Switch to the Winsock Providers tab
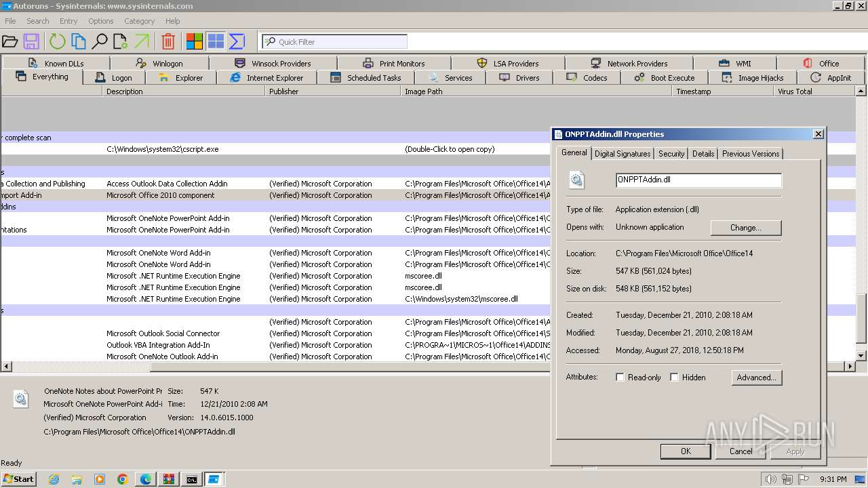Image resolution: width=868 pixels, height=488 pixels. coord(273,63)
